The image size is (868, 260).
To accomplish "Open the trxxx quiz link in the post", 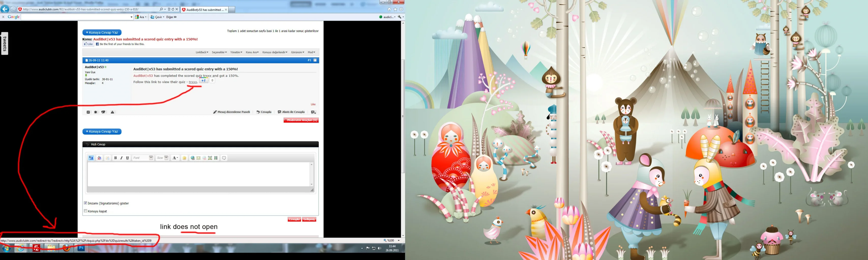I will click(193, 82).
